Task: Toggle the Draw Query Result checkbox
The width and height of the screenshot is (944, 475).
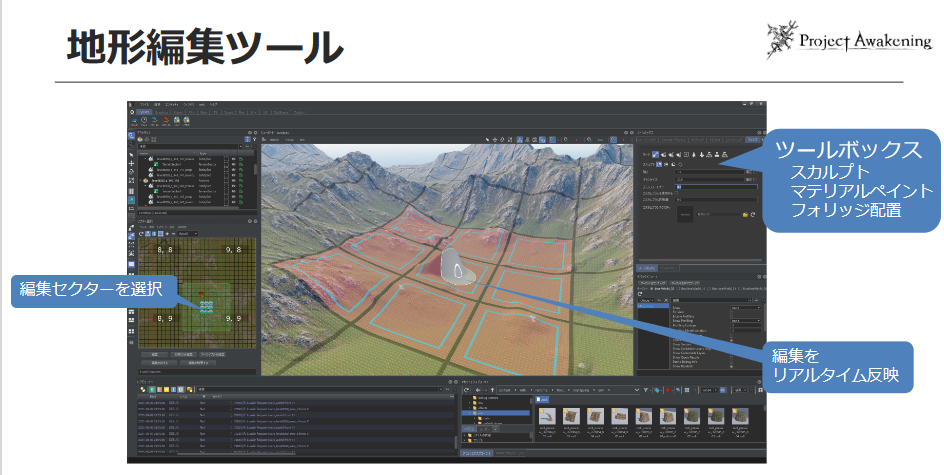Action: point(731,358)
